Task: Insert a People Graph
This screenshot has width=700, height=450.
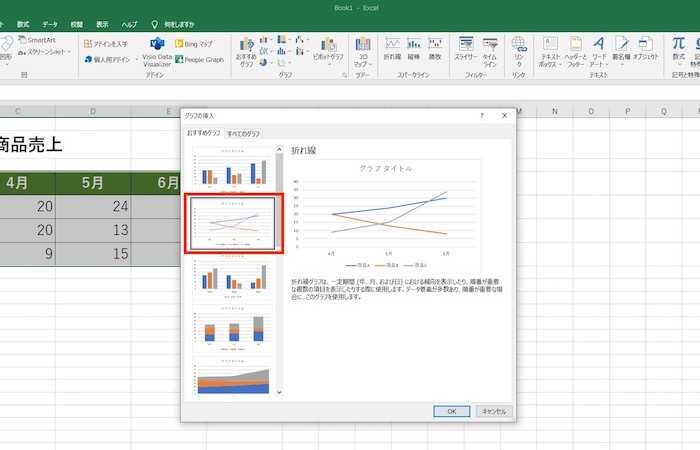Action: click(200, 59)
